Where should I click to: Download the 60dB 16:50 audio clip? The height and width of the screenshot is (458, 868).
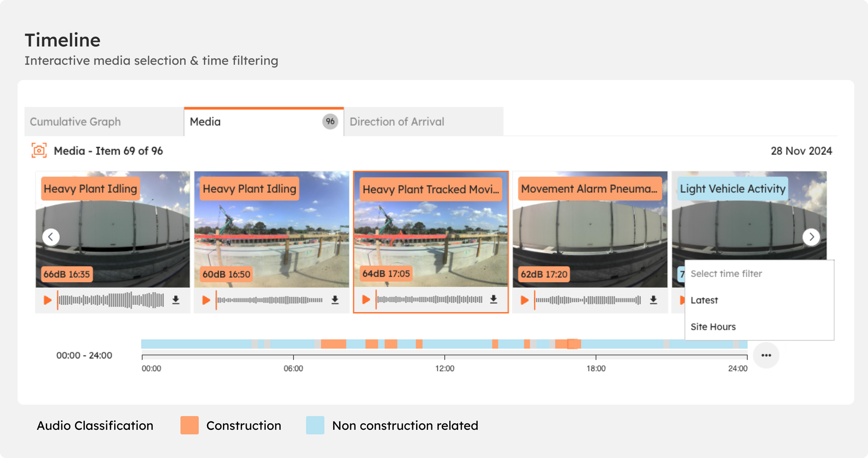[335, 300]
